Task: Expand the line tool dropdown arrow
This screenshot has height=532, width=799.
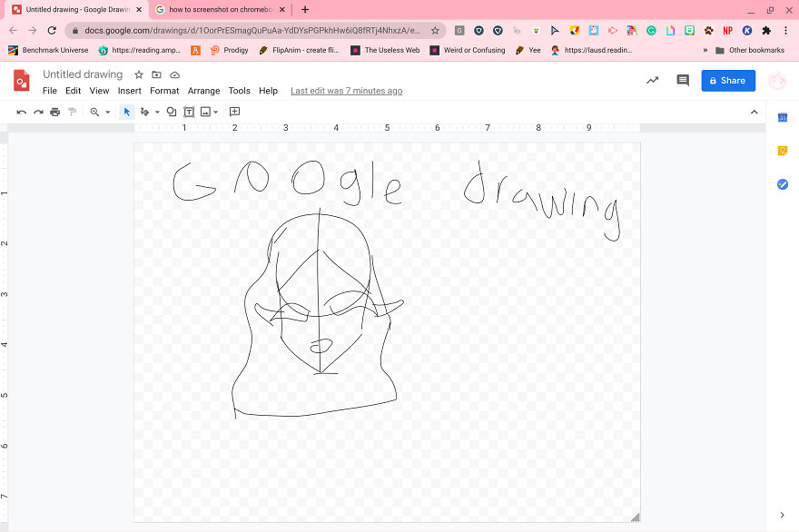Action: coord(157,112)
